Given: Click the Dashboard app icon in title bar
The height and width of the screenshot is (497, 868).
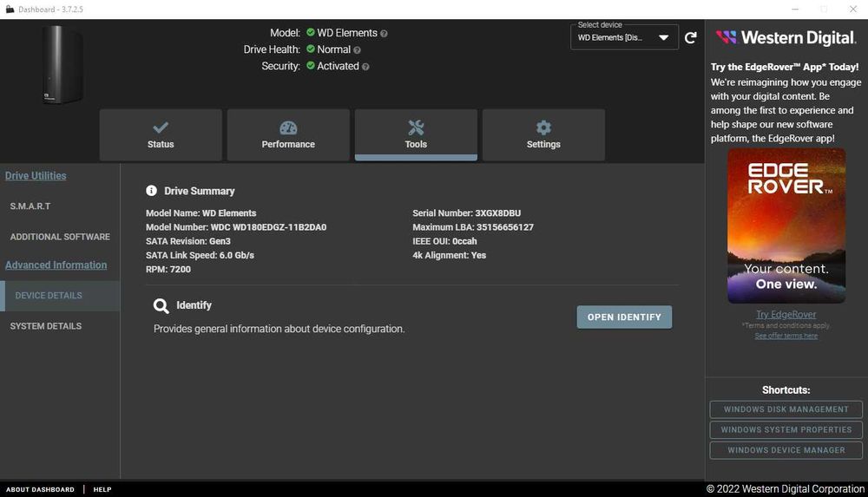Looking at the screenshot, I should point(10,10).
